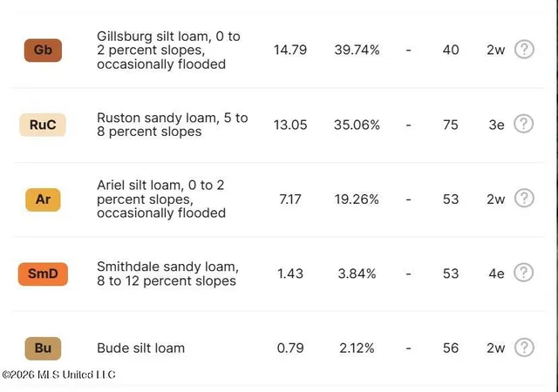This screenshot has height=392, width=558.
Task: Open help icon for Ruston sandy loam row
Action: (x=523, y=124)
